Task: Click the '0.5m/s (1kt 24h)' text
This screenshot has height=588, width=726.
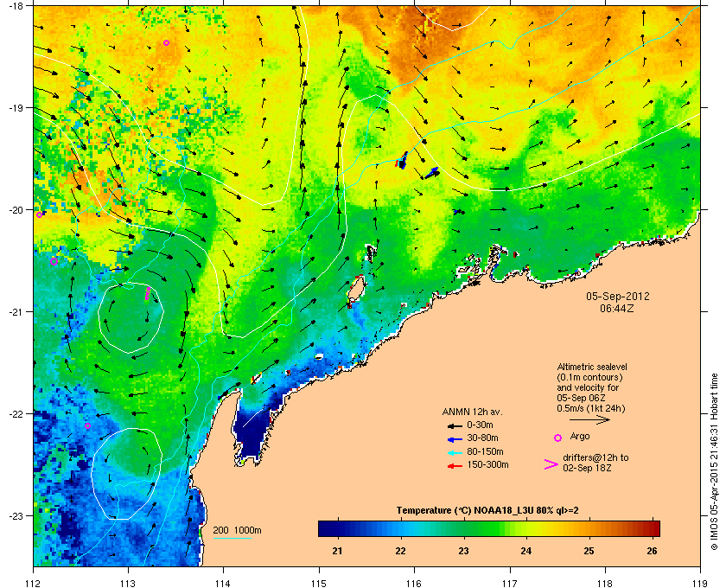Action: click(591, 409)
